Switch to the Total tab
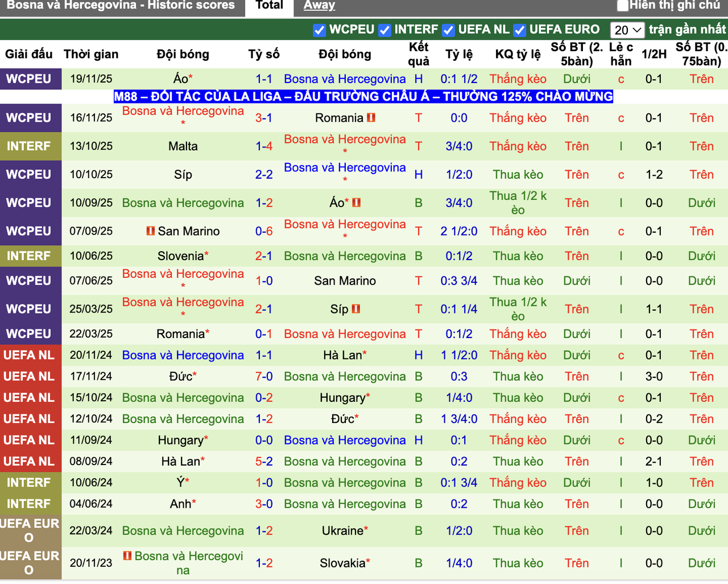Screen dimensions: 728x584 click(x=269, y=6)
